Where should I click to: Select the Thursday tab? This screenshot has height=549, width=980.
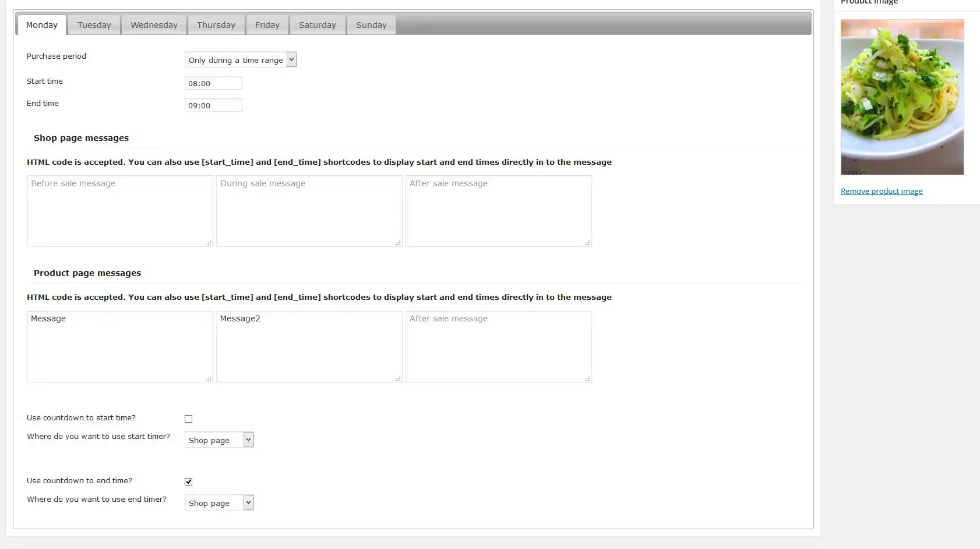pyautogui.click(x=216, y=24)
